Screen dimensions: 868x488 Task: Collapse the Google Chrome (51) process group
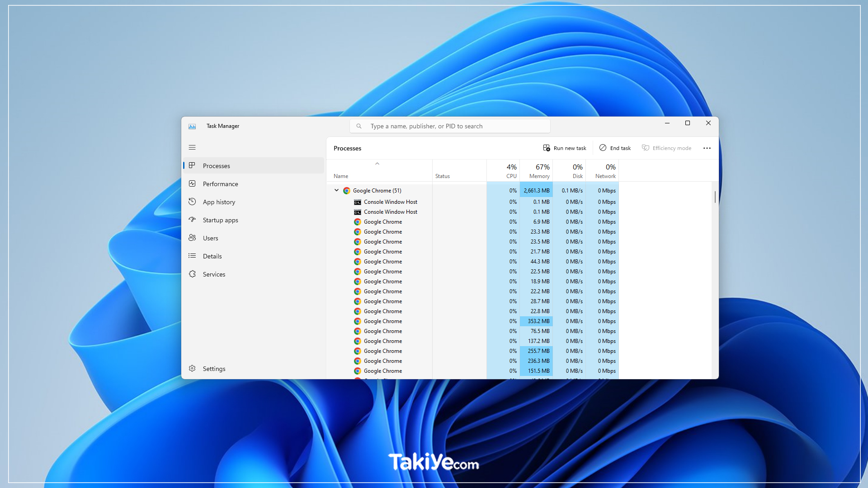337,190
